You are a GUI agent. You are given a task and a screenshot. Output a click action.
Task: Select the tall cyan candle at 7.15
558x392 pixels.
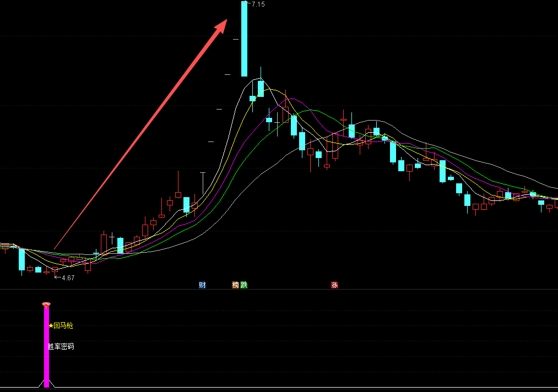[x=244, y=39]
